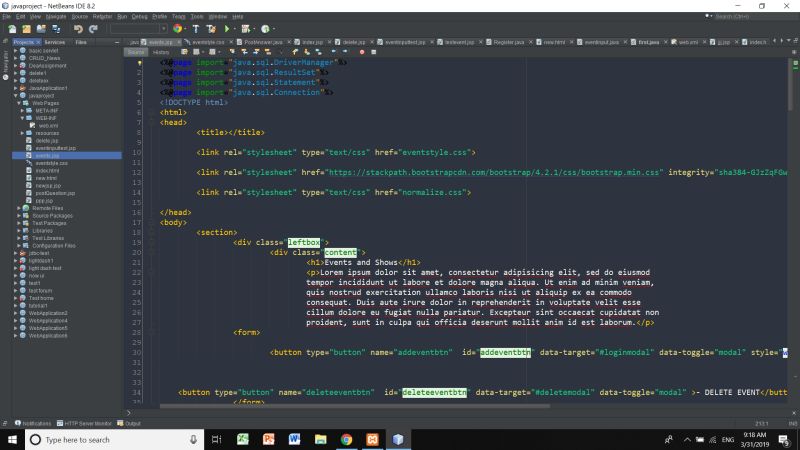Image resolution: width=800 pixels, height=450 pixels.
Task: Open Notifications in the status bar
Action: coord(33,423)
